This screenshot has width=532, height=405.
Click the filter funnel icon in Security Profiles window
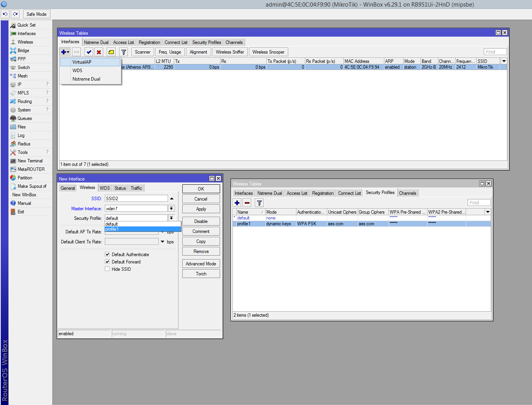point(259,203)
